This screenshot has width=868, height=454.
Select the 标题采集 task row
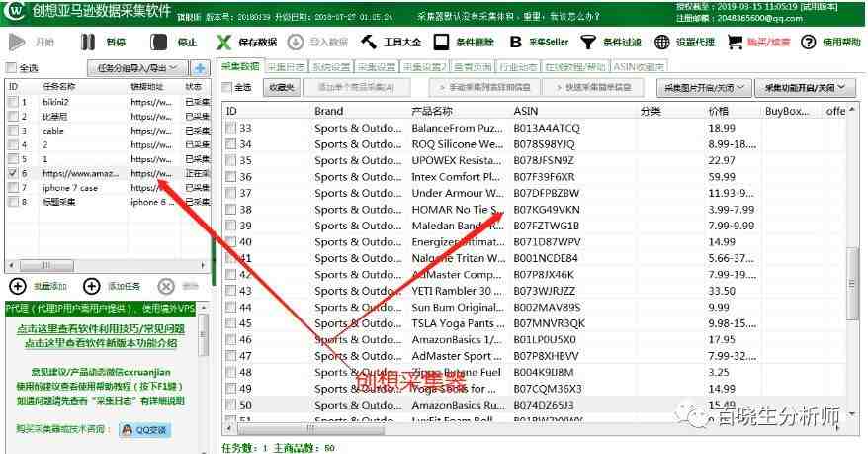click(109, 202)
